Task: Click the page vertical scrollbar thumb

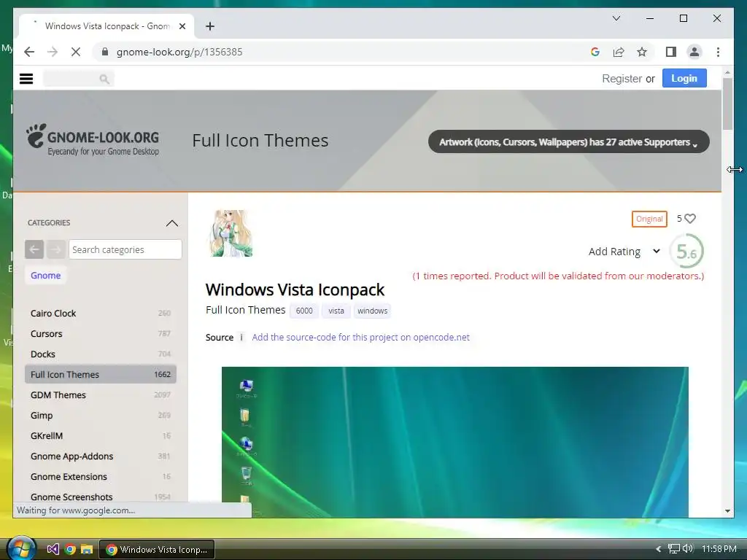Action: (x=727, y=104)
